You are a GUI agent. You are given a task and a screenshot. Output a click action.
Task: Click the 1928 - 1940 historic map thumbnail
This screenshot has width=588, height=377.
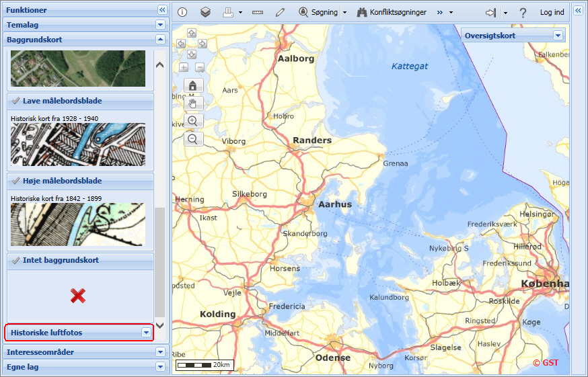(x=78, y=144)
